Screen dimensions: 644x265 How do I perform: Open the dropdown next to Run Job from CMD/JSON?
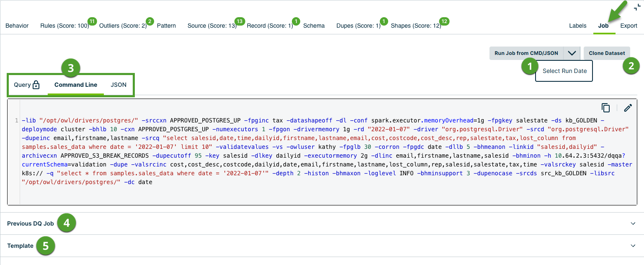tap(572, 53)
